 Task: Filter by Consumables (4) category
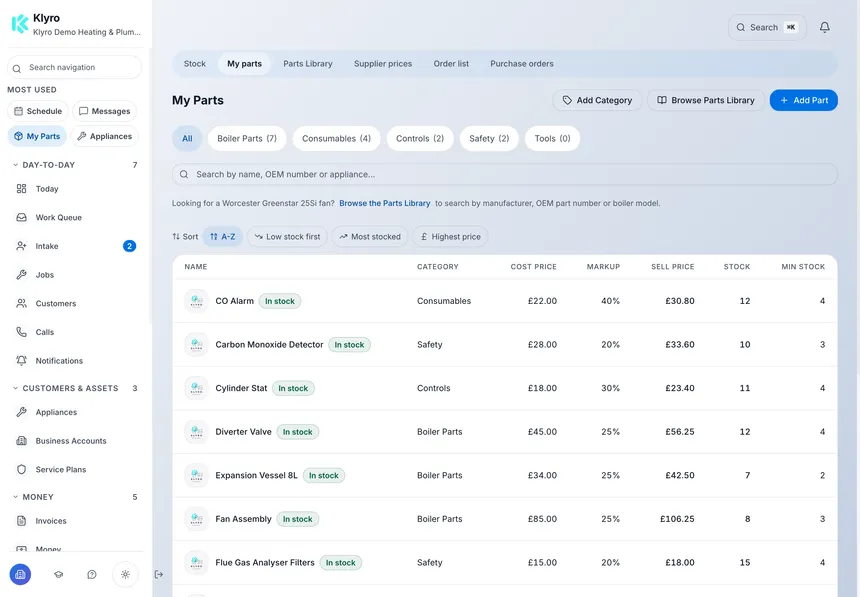tap(336, 138)
